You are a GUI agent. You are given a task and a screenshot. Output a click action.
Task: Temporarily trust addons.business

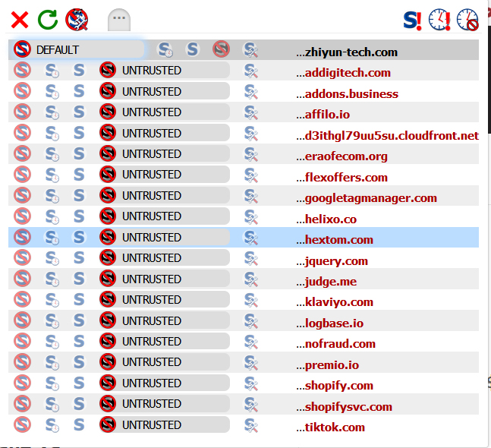pyautogui.click(x=52, y=91)
